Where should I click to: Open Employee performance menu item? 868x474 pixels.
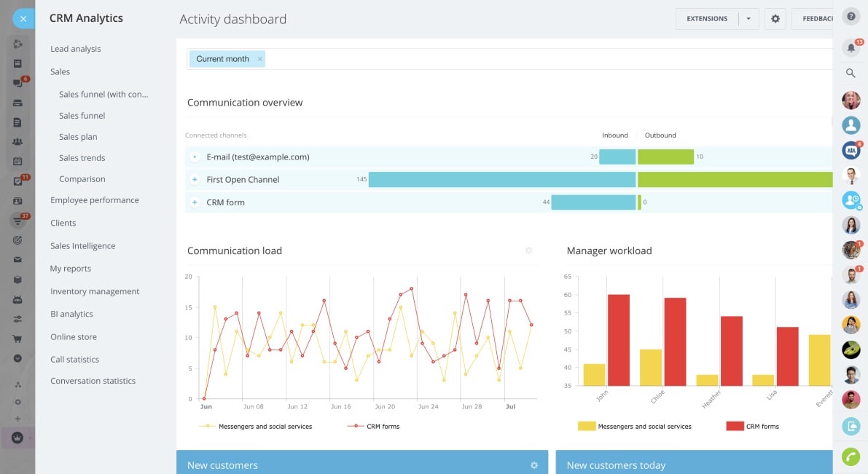pos(94,200)
